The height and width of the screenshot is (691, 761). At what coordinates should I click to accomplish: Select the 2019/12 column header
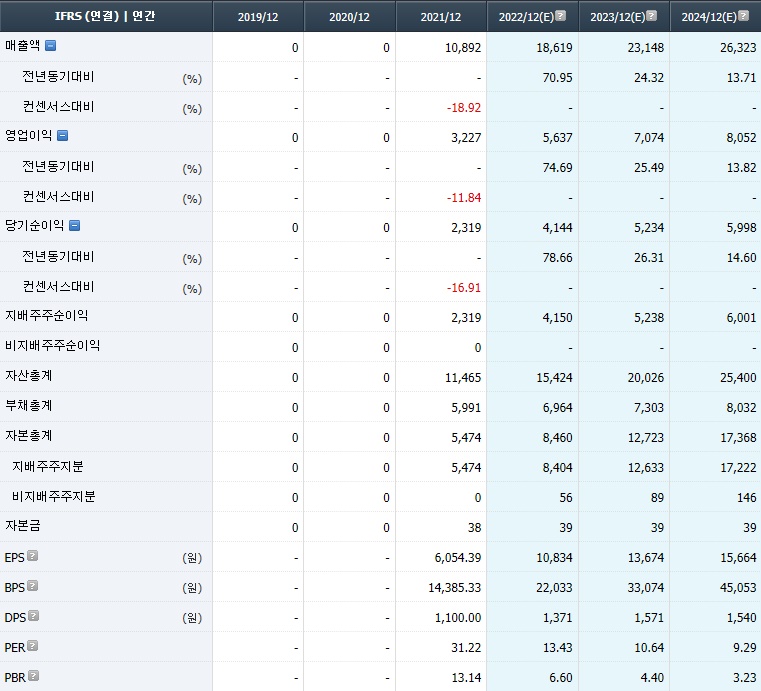click(258, 17)
